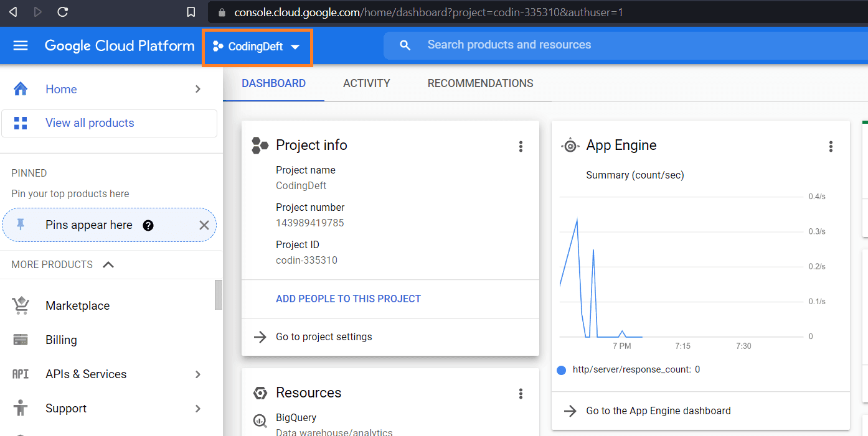Click the API icon beside APIs & Services
The width and height of the screenshot is (868, 436).
tap(21, 374)
